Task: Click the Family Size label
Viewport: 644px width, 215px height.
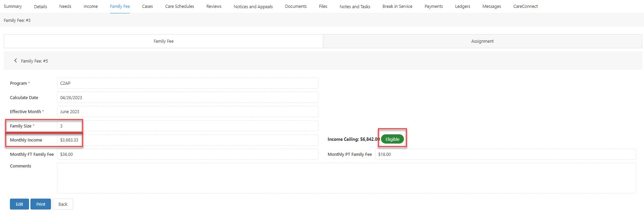Action: (21, 126)
